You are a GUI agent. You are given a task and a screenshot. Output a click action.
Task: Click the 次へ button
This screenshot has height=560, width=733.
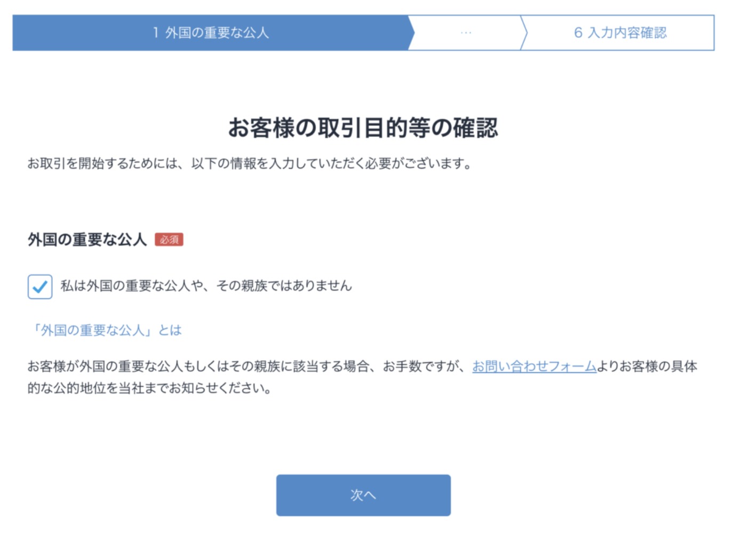[x=363, y=495]
